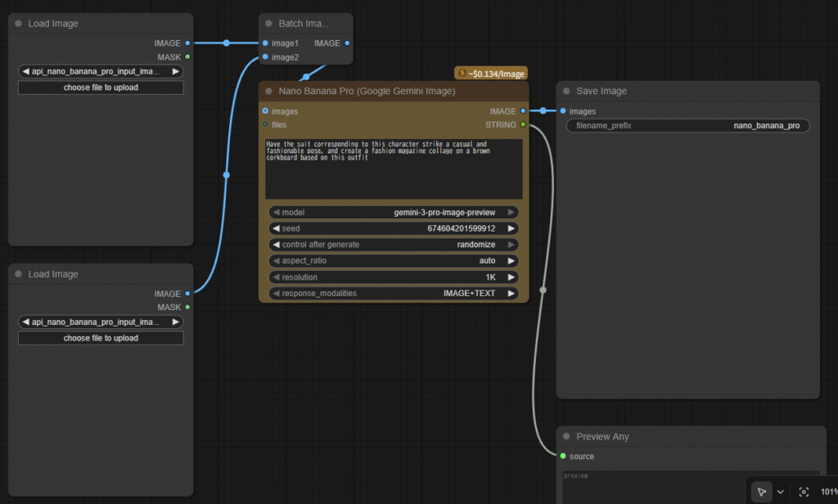Select the cursor select-mode tool
Image resolution: width=838 pixels, height=504 pixels.
click(x=761, y=492)
